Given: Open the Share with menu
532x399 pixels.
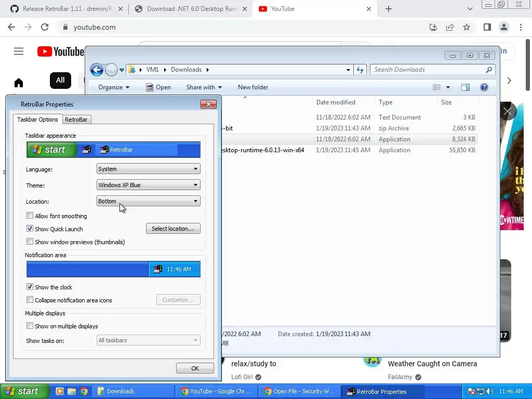Looking at the screenshot, I should coord(204,87).
